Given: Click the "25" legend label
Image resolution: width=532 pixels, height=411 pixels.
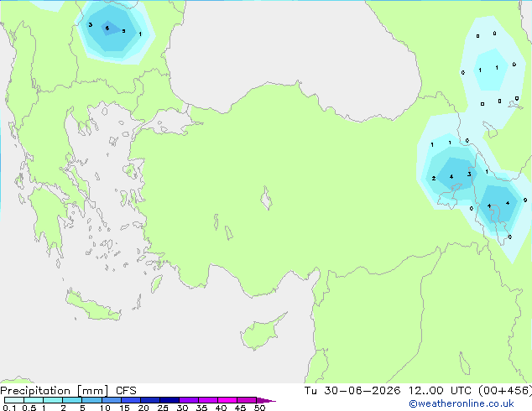Looking at the screenshot, I should click(x=163, y=408).
